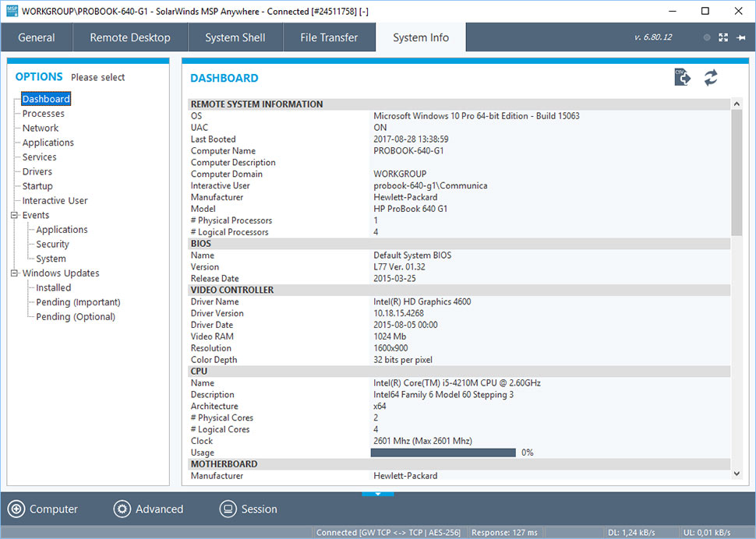
Task: Open the System Shell tab
Action: [x=235, y=37]
